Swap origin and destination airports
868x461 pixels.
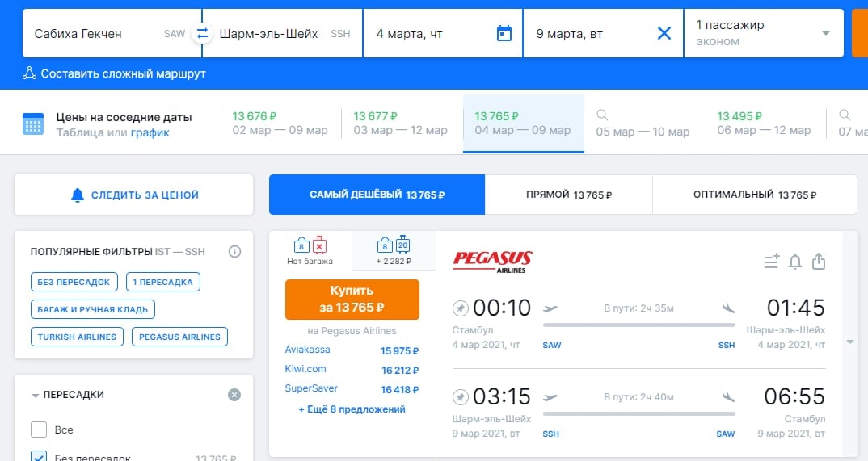pyautogui.click(x=203, y=33)
